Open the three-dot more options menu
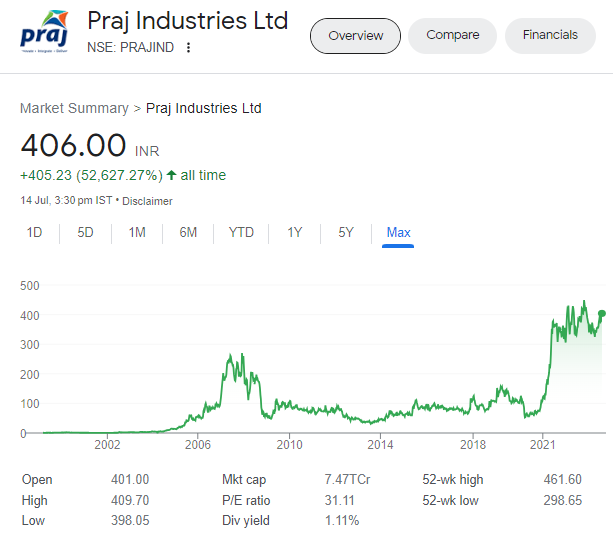Screen dimensions: 613x540 188,47
